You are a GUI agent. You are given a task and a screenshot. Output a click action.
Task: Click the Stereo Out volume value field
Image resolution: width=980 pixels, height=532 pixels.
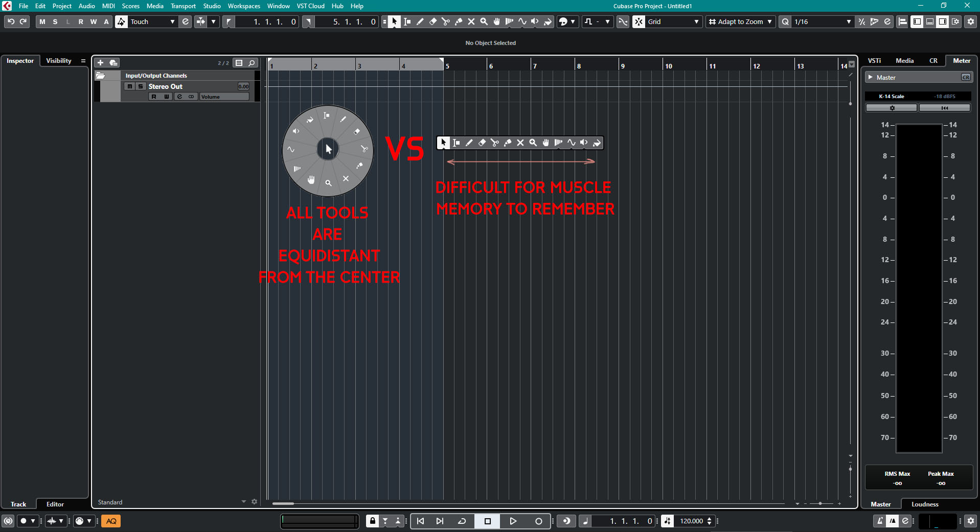pyautogui.click(x=243, y=86)
